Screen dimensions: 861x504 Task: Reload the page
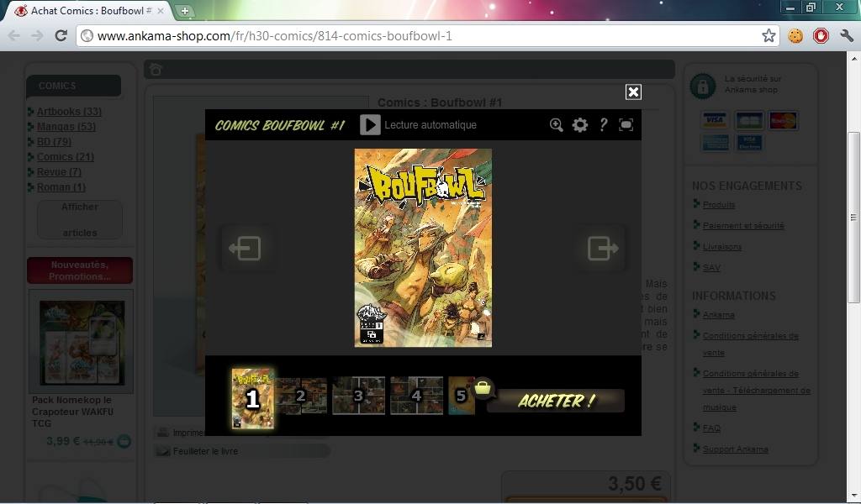(x=61, y=35)
